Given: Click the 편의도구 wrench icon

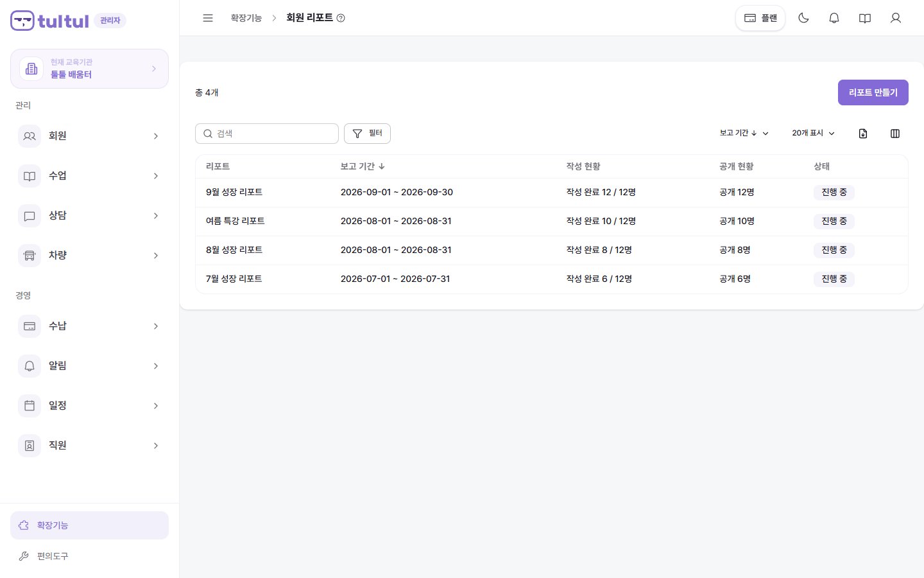Looking at the screenshot, I should (x=24, y=556).
